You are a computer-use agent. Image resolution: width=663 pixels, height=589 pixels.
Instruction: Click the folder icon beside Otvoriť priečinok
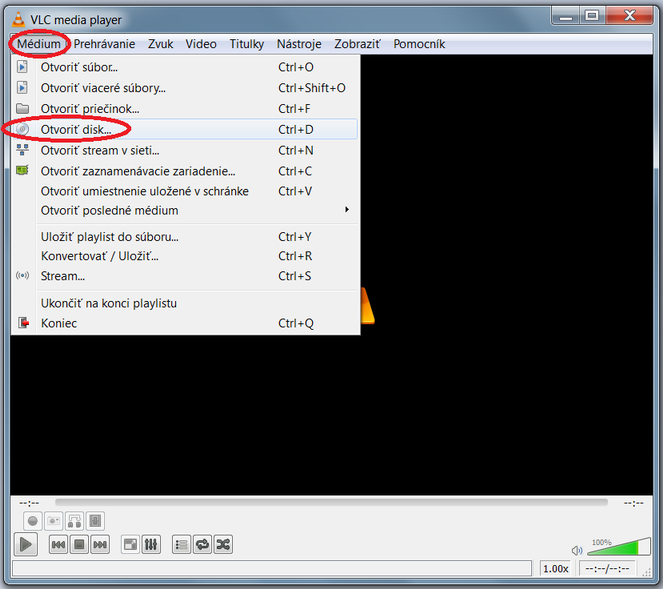point(22,108)
